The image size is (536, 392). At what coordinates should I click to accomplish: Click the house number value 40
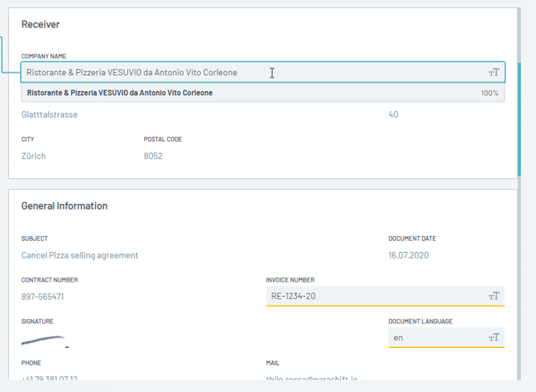coord(393,114)
